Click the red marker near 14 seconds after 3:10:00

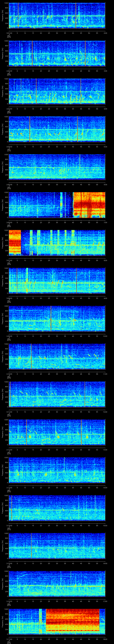[x=31, y=356]
